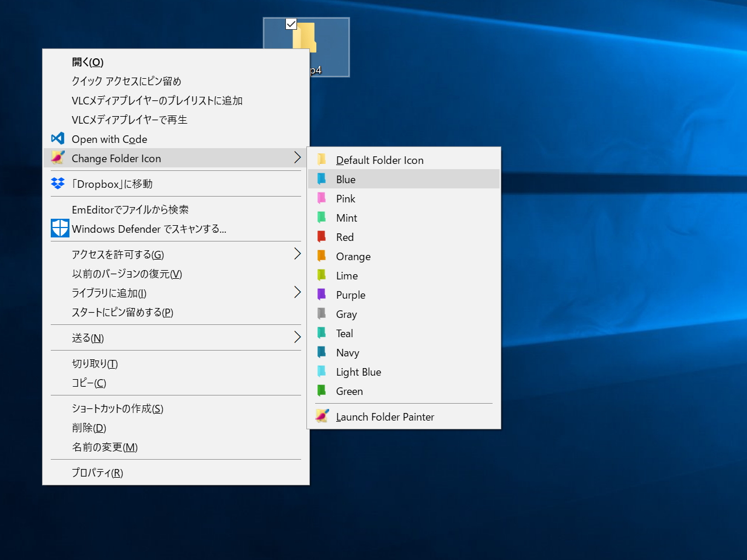Click the Visual Studio Code icon
Image resolution: width=747 pixels, height=560 pixels.
click(58, 138)
